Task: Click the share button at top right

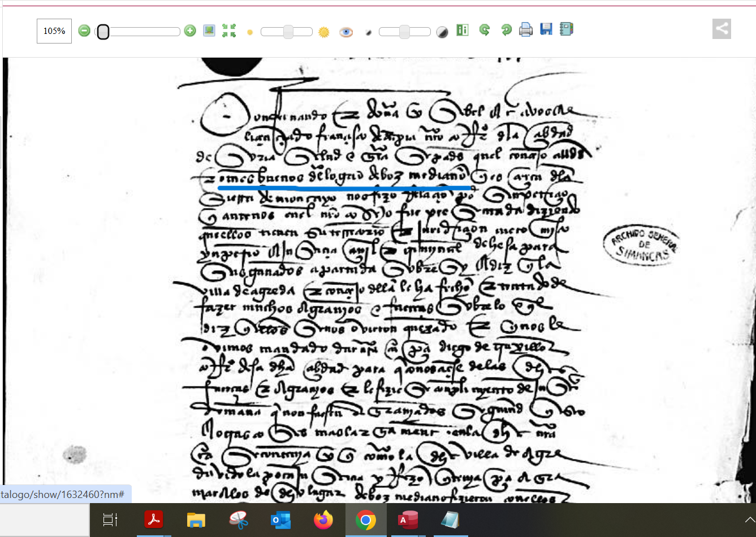Action: 722,29
